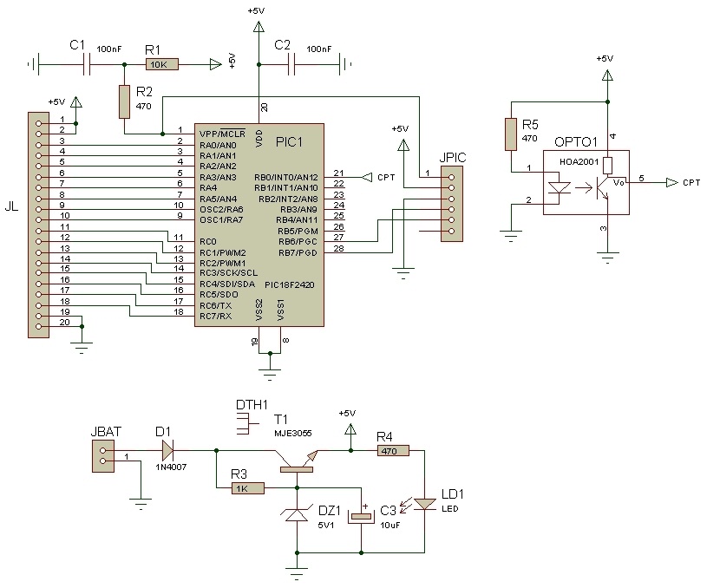Click the ground symbol under VSS pins

click(270, 374)
